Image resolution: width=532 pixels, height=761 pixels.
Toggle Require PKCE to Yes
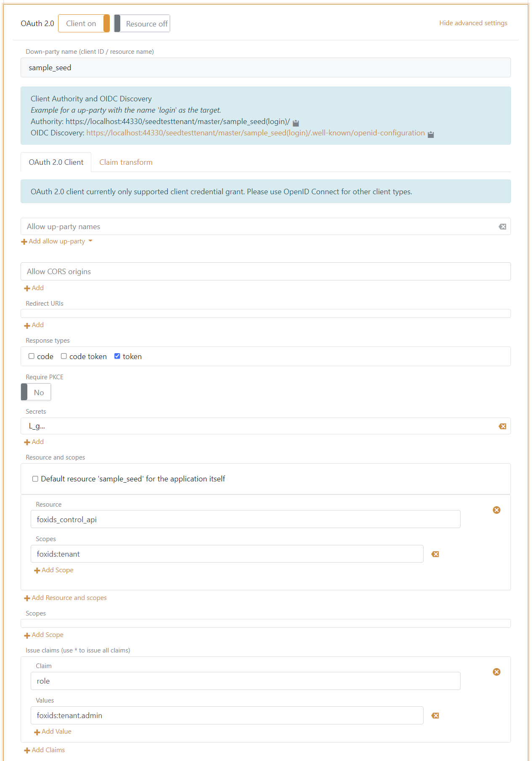click(x=35, y=392)
